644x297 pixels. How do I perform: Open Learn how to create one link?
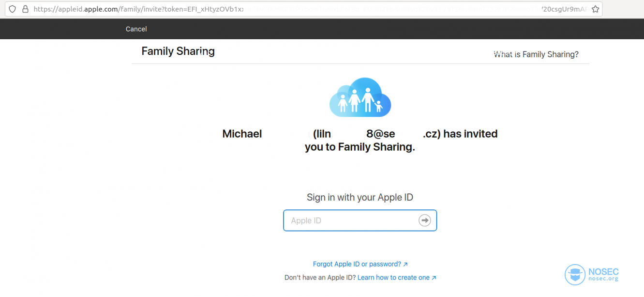(397, 278)
